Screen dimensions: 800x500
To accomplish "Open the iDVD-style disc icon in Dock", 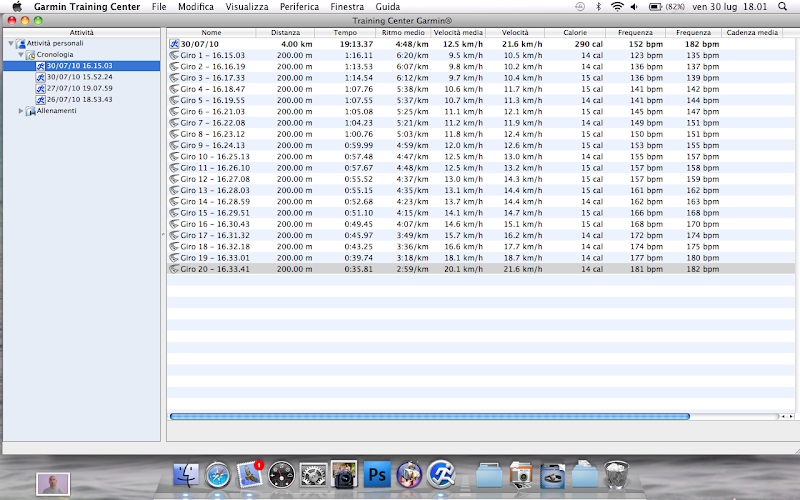I will [x=409, y=474].
